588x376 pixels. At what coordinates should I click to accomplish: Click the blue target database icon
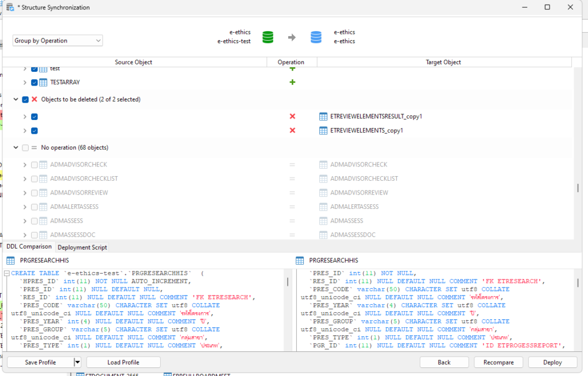[x=316, y=37]
